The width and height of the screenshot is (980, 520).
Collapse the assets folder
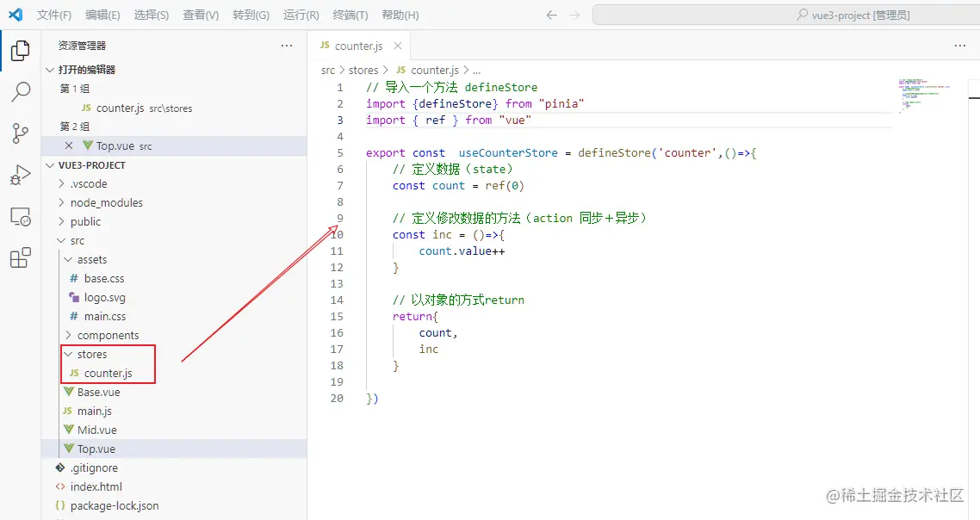[x=68, y=259]
